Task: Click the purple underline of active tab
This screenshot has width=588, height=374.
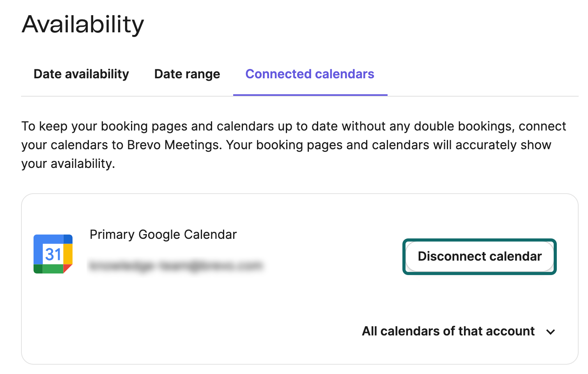Action: tap(310, 95)
